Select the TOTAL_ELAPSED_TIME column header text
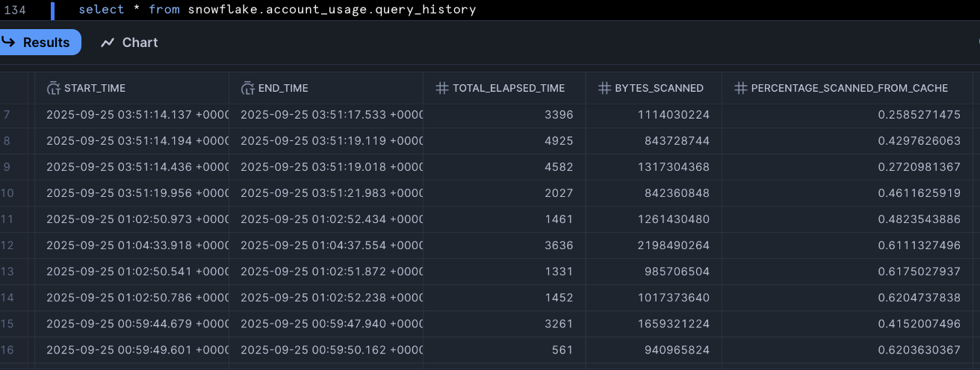 tap(509, 88)
